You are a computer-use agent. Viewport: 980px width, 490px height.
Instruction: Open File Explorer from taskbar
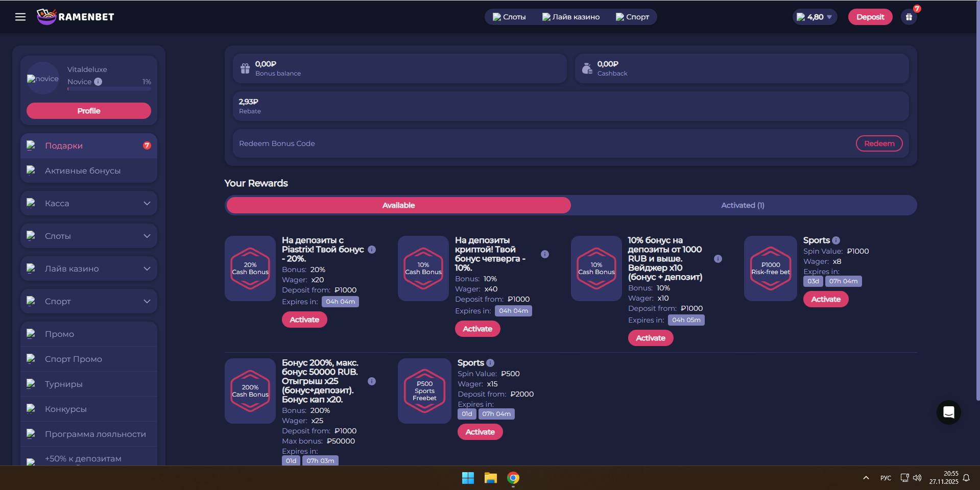490,478
